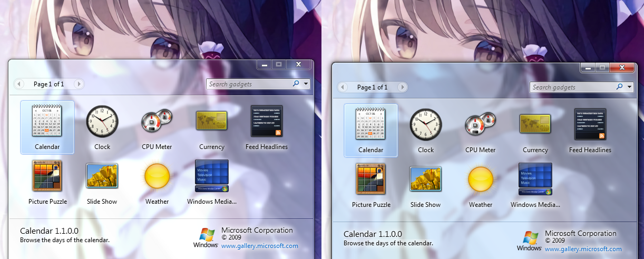Open search options dropdown in left window
The width and height of the screenshot is (644, 259).
(x=306, y=84)
